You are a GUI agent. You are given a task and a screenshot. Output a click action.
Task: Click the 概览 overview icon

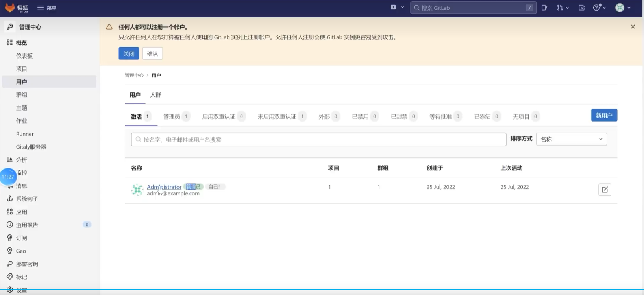[10, 42]
